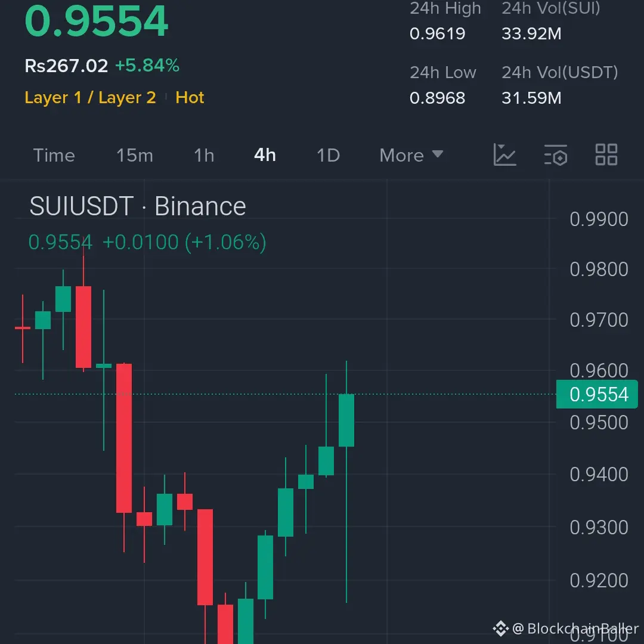Screen dimensions: 644x644
Task: Expand the More timeframes dropdown
Action: click(x=411, y=155)
